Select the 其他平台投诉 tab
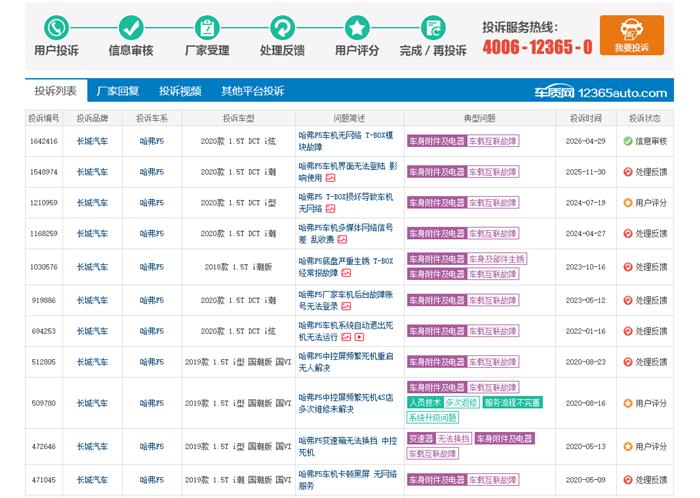This screenshot has height=498, width=700. point(252,91)
